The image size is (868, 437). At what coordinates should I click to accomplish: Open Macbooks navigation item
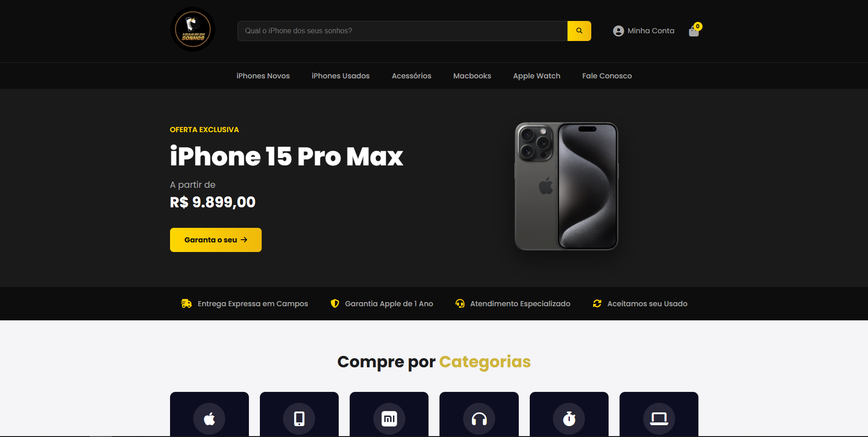click(472, 76)
